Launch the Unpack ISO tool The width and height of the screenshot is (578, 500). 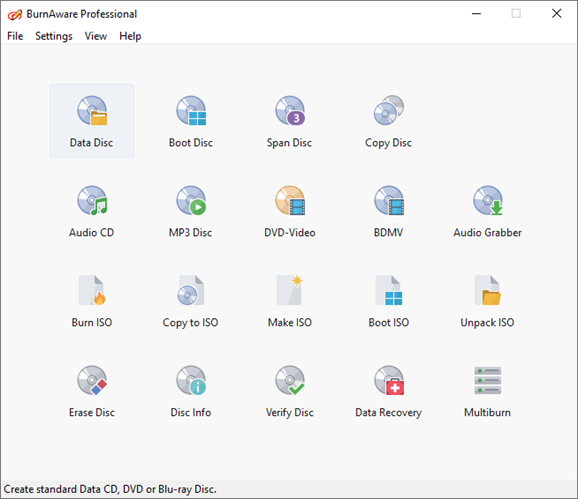coord(487,301)
